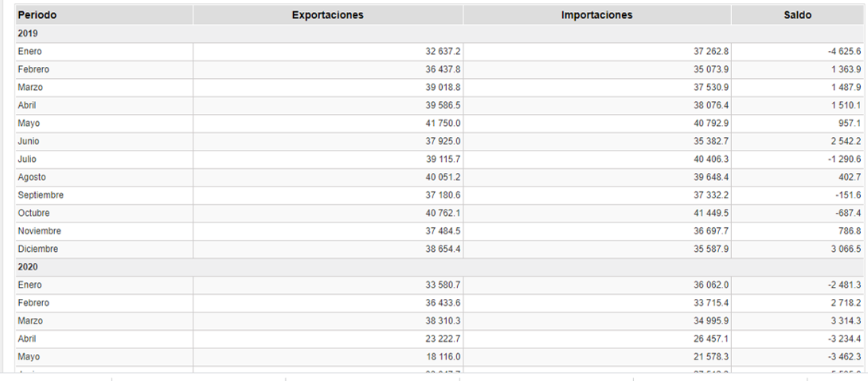The height and width of the screenshot is (381, 868).
Task: Select the Diciembre row label
Action: pyautogui.click(x=37, y=249)
